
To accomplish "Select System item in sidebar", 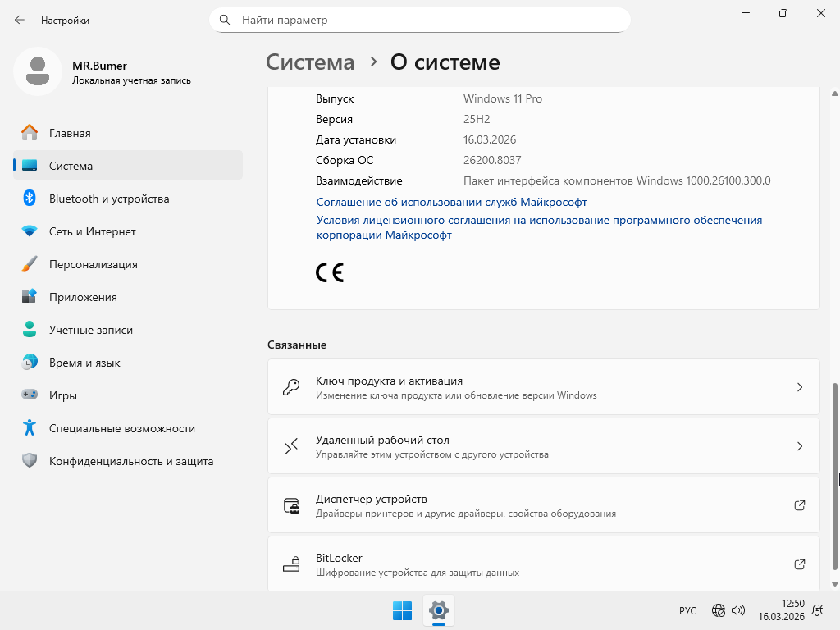I will point(71,166).
